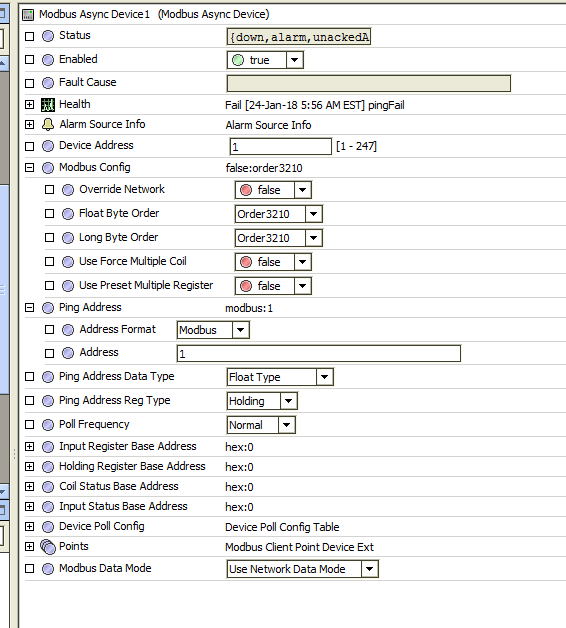Click the Device Poll Config circle icon
Viewport: 566px width, 628px height.
(x=48, y=527)
